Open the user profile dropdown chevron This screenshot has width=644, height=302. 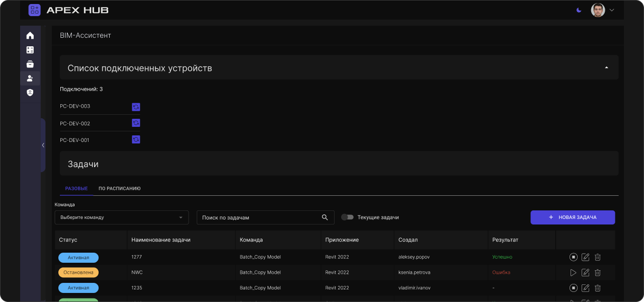tap(612, 10)
